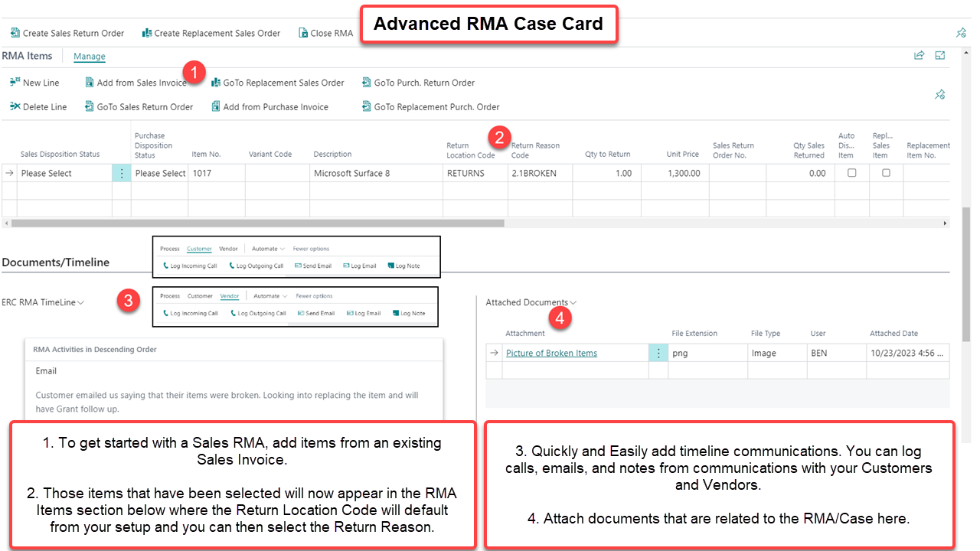Click Return Reason Code cell 2.1BROKEN
Screen dimensions: 980x551
540,173
